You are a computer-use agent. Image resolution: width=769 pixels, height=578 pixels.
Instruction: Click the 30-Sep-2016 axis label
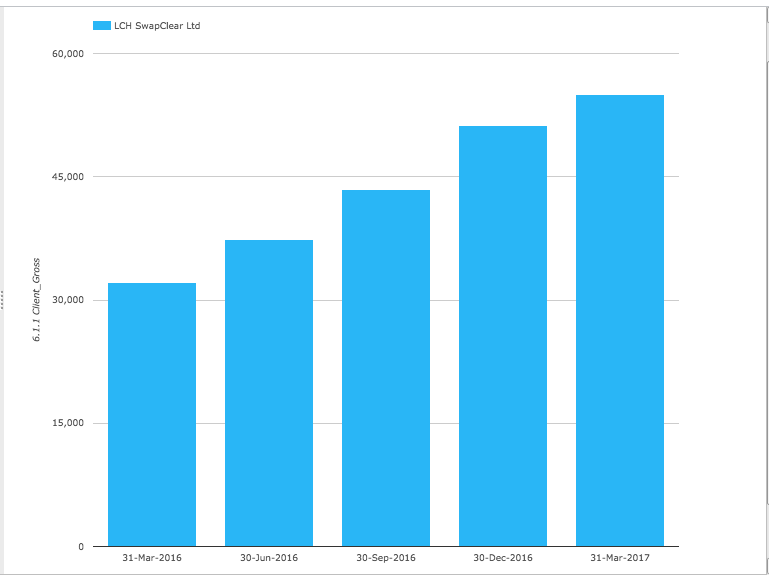pyautogui.click(x=386, y=558)
